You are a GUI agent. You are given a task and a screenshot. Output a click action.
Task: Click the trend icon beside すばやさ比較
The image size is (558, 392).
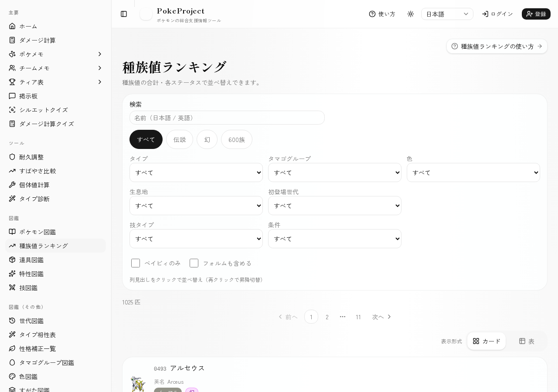pyautogui.click(x=12, y=171)
